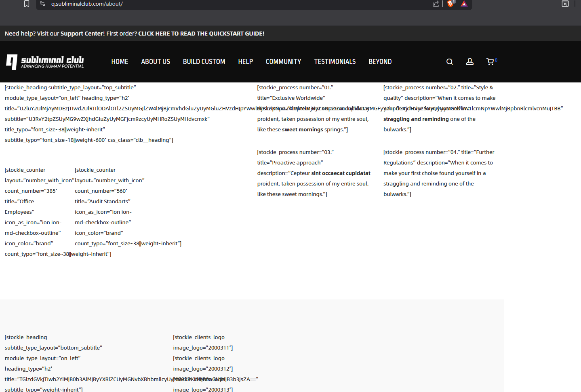Click the share page icon in address bar
The image size is (581, 392).
(436, 4)
